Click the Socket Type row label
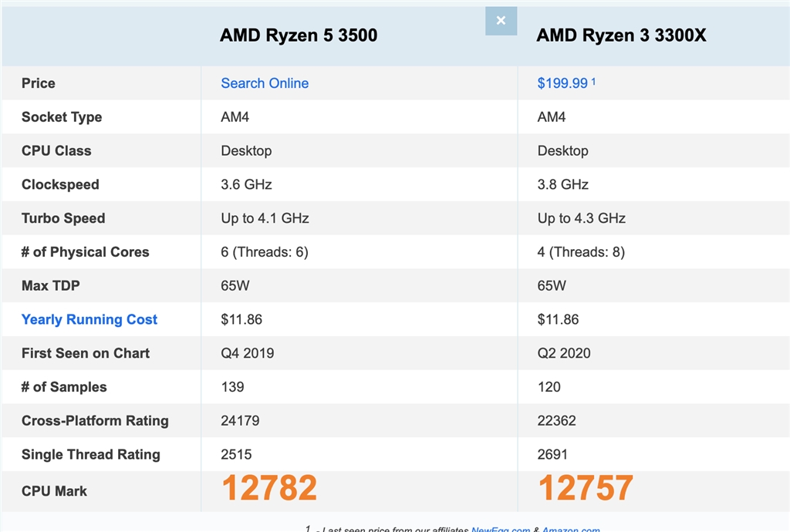Viewport: 790px width, 532px height. pyautogui.click(x=62, y=117)
